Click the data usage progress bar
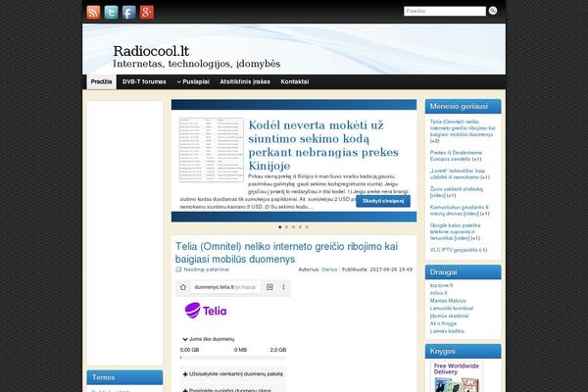Viewport: 588px width, 392px height. [233, 358]
